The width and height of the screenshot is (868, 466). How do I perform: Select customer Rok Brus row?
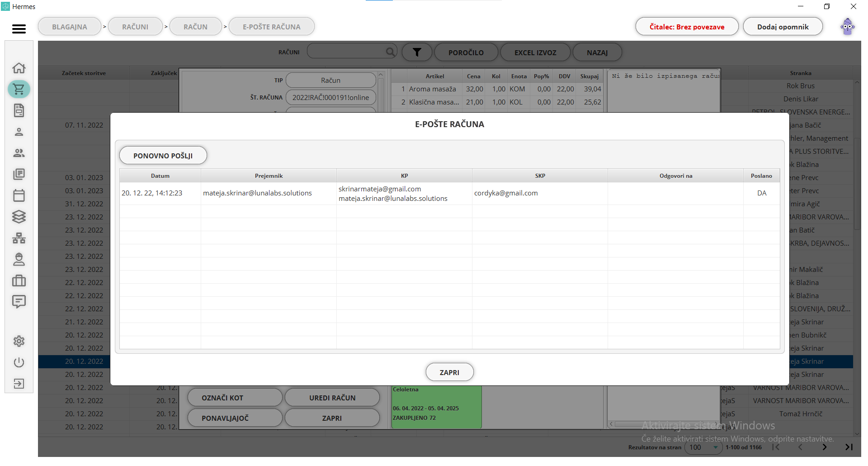(x=800, y=86)
